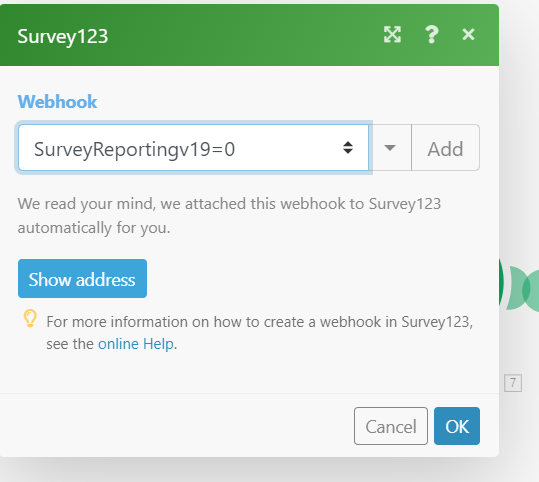The width and height of the screenshot is (539, 482).
Task: Click the blue Webhook field label
Action: coord(57,102)
